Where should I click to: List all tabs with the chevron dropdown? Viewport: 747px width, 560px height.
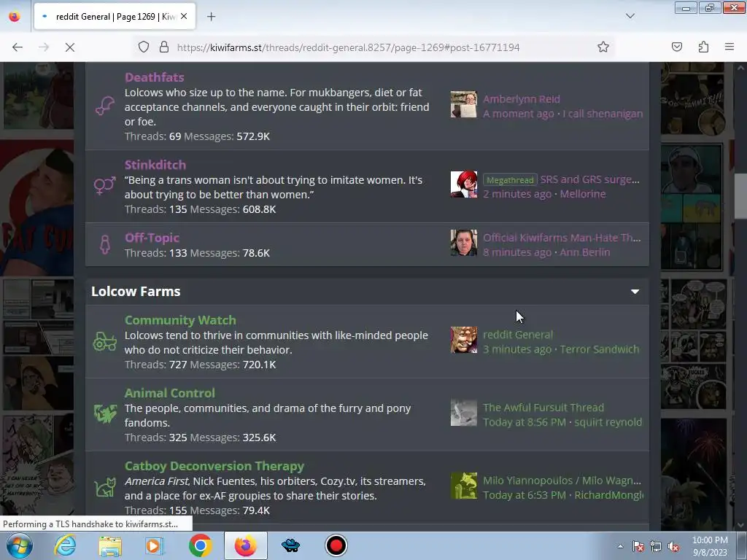(630, 16)
